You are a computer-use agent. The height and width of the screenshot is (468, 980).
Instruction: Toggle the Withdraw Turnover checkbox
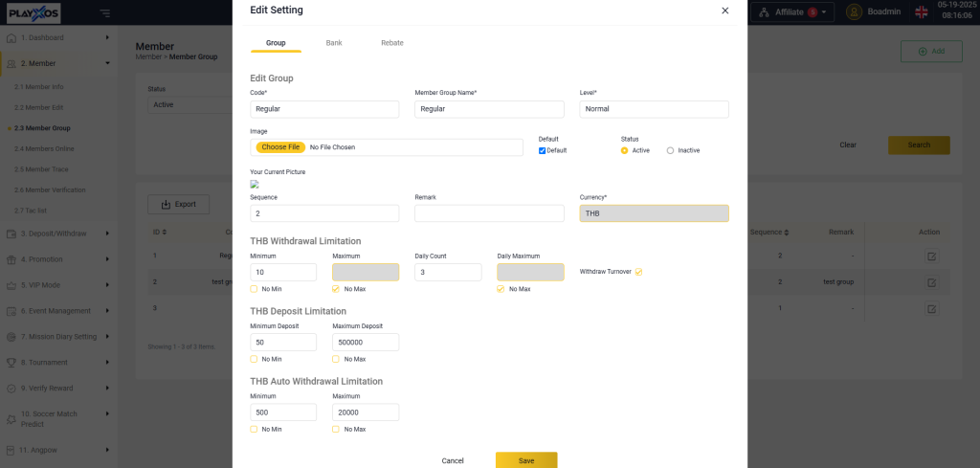click(638, 272)
